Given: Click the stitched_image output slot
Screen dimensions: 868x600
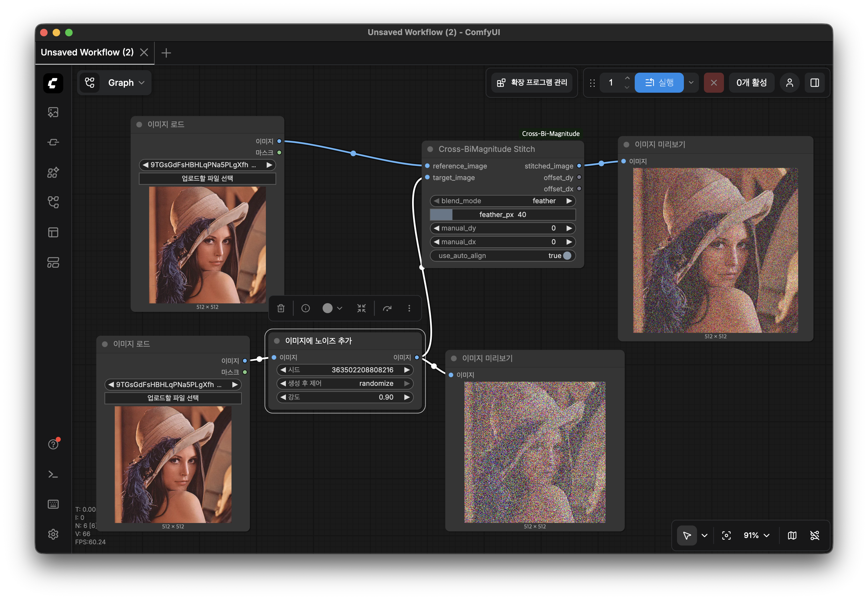Looking at the screenshot, I should (579, 166).
